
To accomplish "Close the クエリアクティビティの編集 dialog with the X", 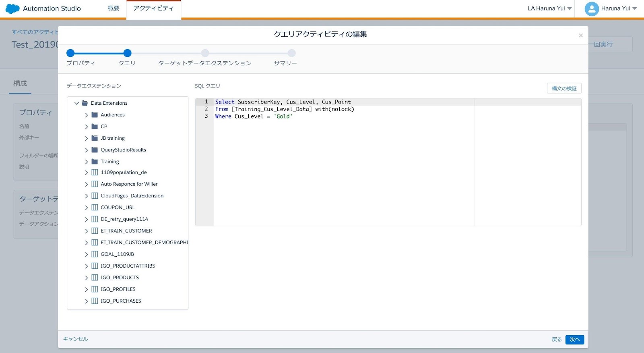I will click(581, 35).
